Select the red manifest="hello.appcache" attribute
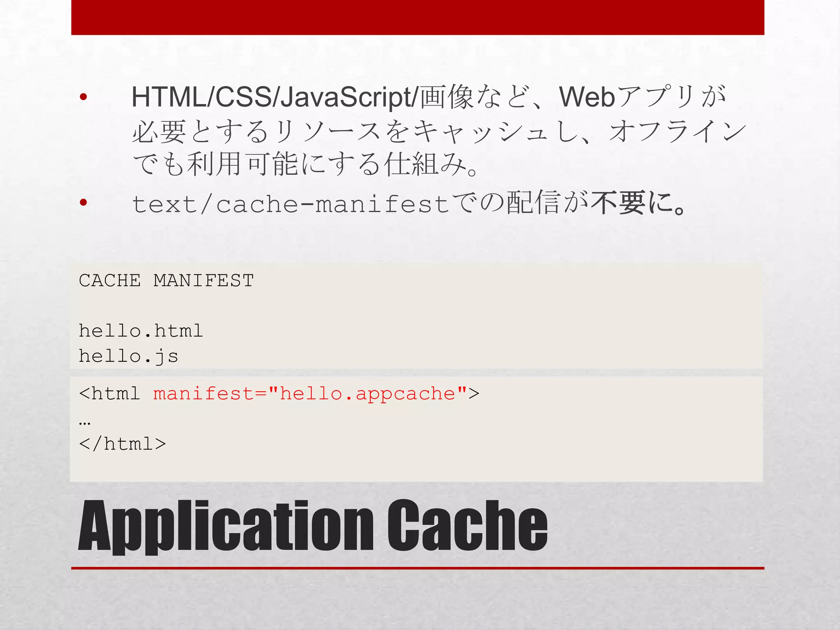Image resolution: width=840 pixels, height=630 pixels. pos(310,394)
